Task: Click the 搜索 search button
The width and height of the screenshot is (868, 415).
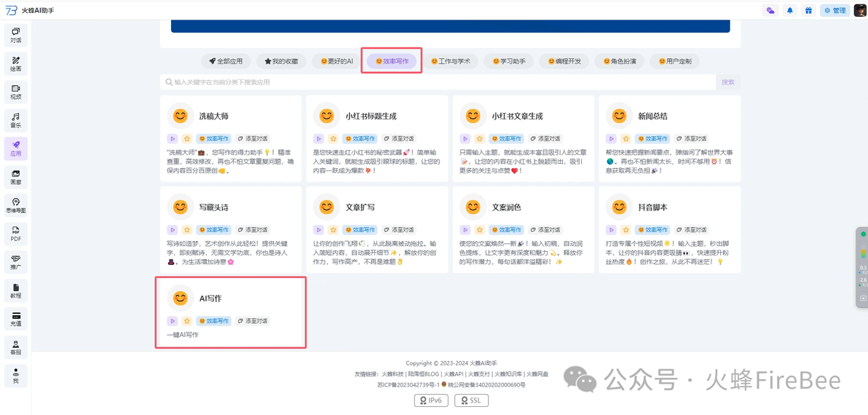Action: pos(728,82)
